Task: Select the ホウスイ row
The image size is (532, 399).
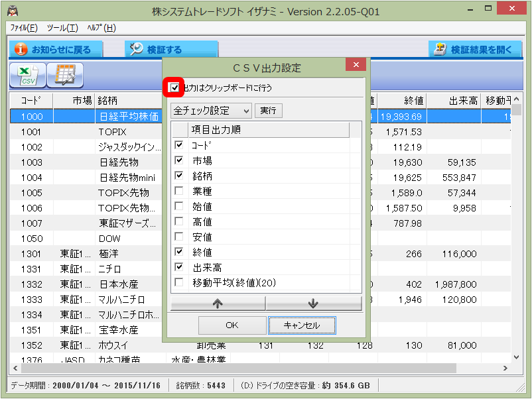Action: pos(261,345)
